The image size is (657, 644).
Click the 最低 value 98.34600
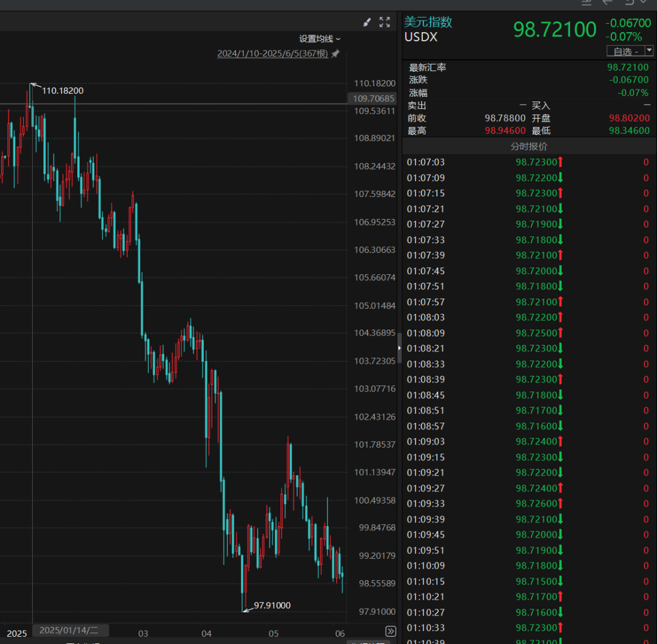(630, 131)
